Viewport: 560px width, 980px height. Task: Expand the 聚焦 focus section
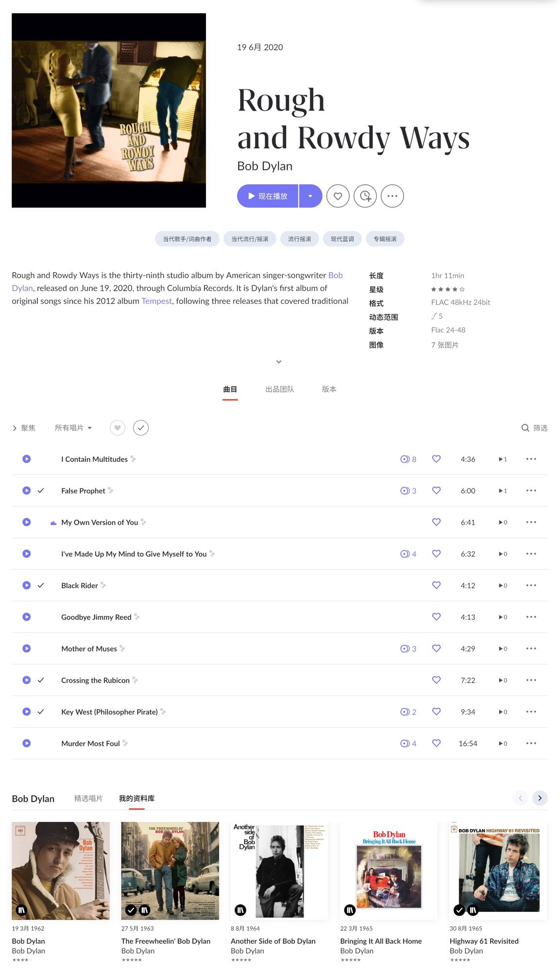[x=24, y=428]
